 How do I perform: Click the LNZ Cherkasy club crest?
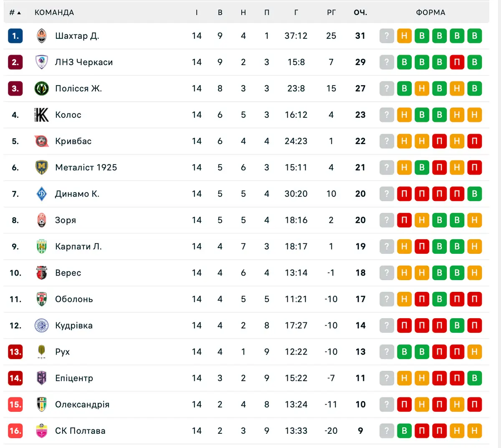[41, 62]
